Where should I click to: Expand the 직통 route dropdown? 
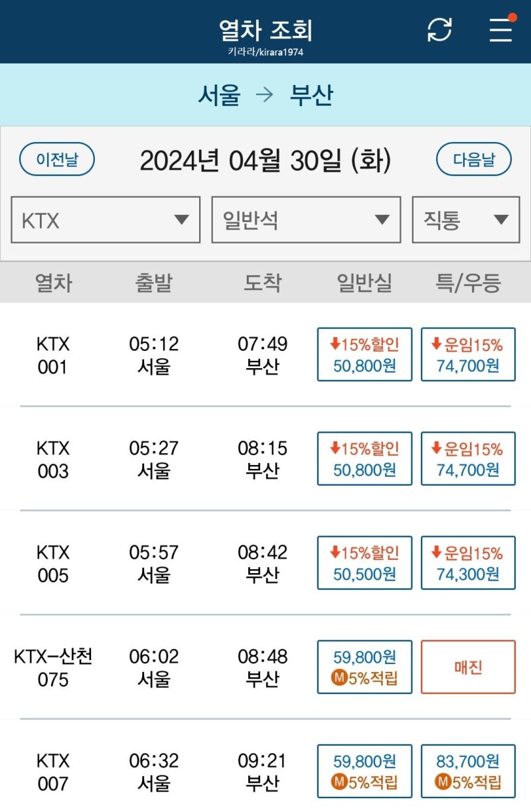tap(466, 220)
